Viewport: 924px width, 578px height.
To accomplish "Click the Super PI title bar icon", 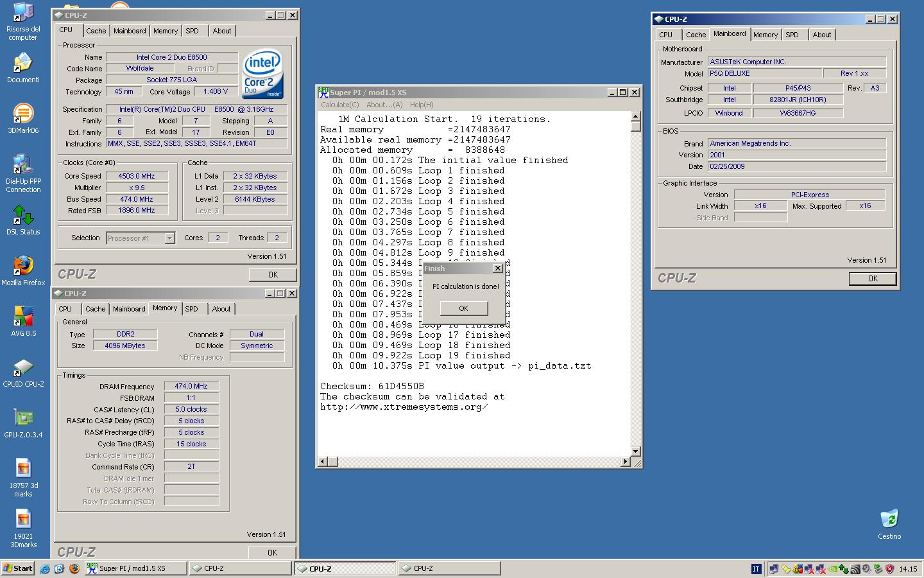I will click(324, 92).
